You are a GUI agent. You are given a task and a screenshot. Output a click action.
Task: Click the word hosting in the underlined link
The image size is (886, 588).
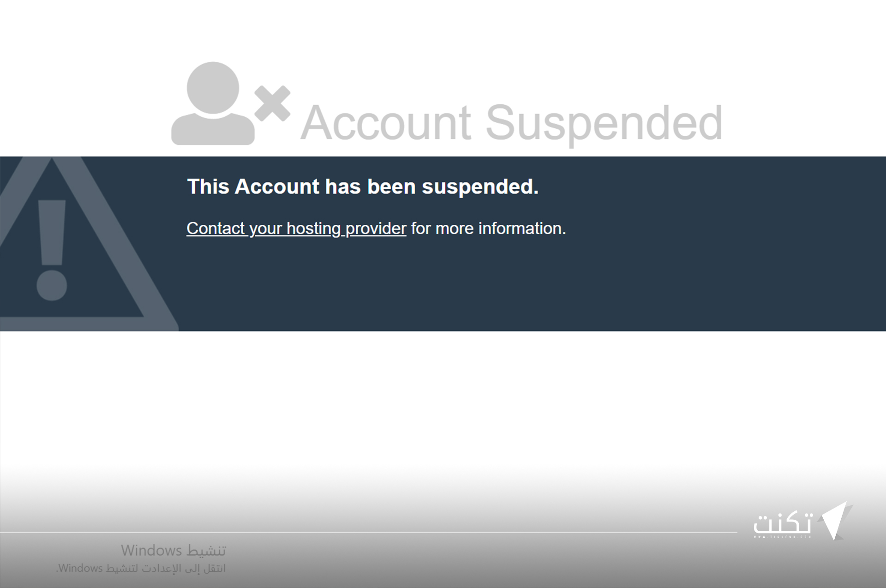click(x=313, y=229)
